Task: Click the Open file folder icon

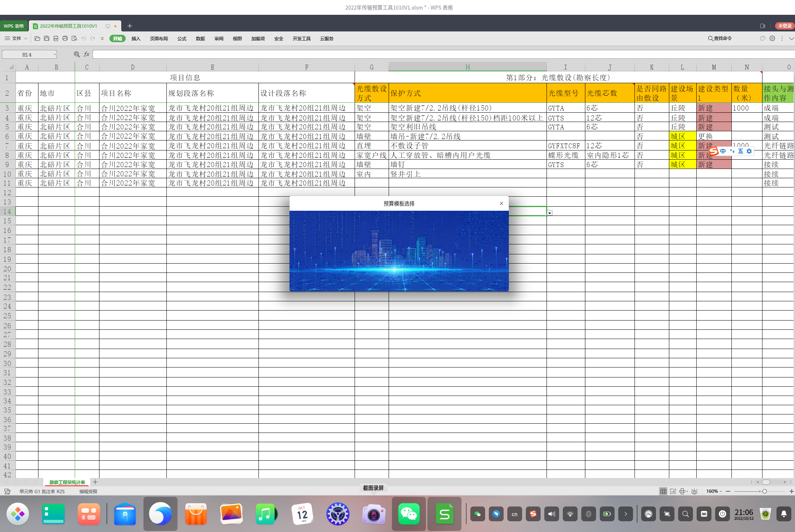Action: pyautogui.click(x=37, y=38)
